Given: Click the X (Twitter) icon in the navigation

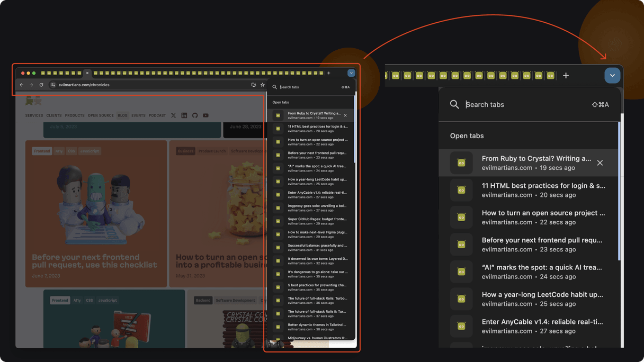Looking at the screenshot, I should (173, 115).
